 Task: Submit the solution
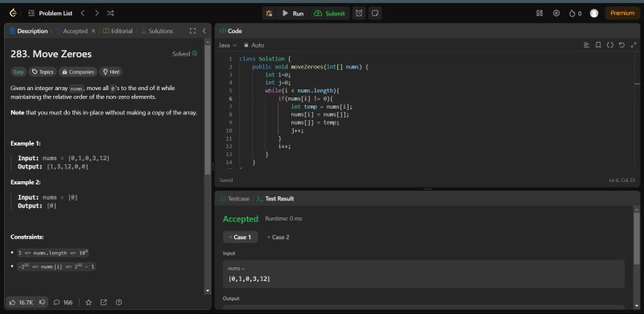[329, 13]
